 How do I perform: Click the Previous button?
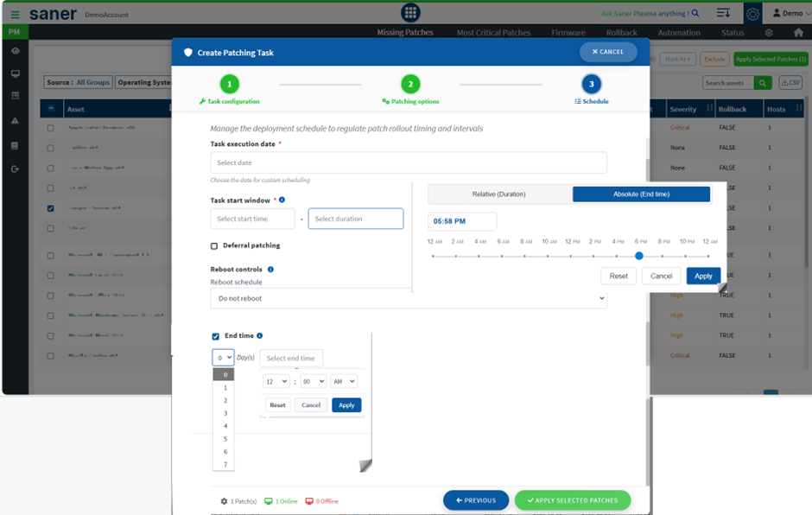tap(476, 500)
